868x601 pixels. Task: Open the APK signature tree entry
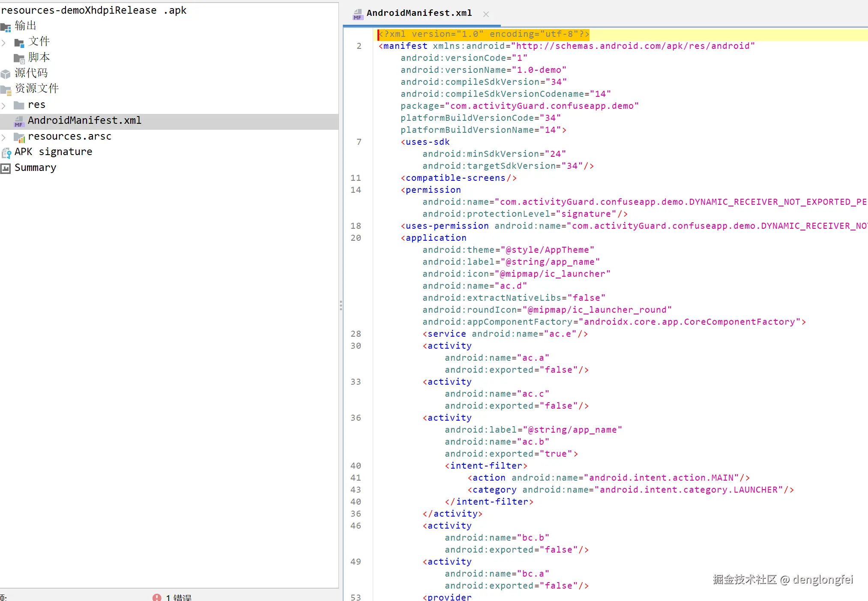[x=53, y=152]
